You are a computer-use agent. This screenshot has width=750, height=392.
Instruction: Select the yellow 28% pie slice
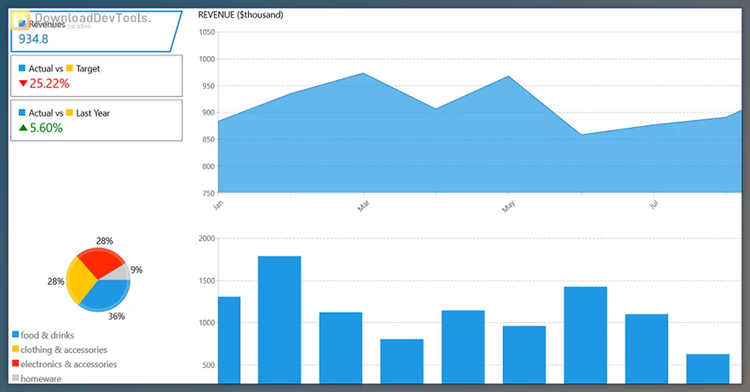79,281
